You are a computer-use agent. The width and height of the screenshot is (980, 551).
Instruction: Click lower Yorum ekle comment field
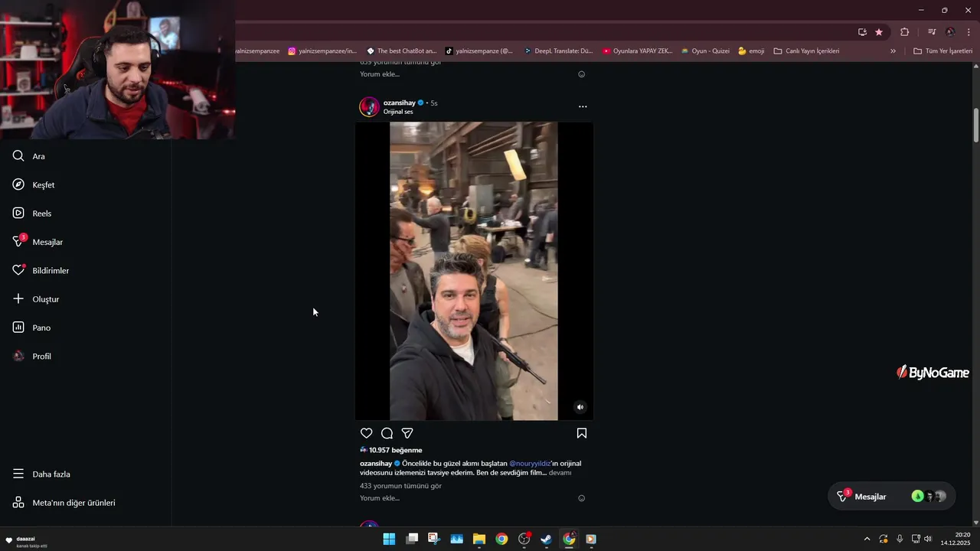pyautogui.click(x=380, y=498)
